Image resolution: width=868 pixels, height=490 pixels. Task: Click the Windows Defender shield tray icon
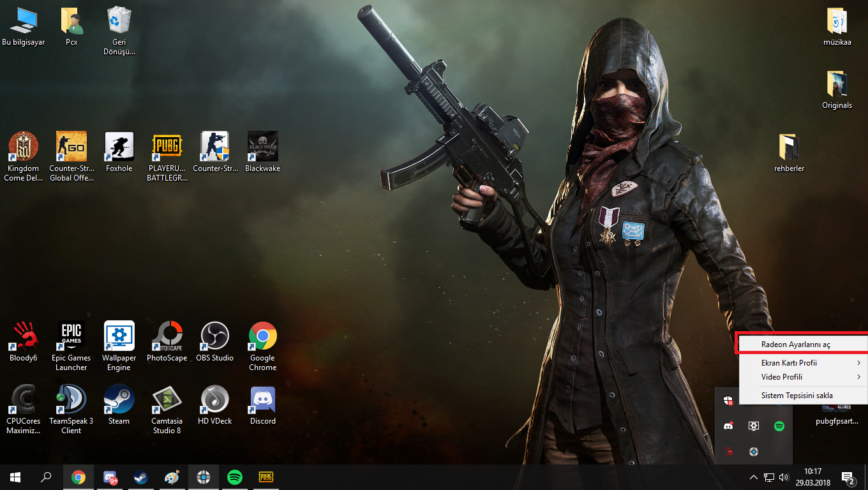click(728, 401)
